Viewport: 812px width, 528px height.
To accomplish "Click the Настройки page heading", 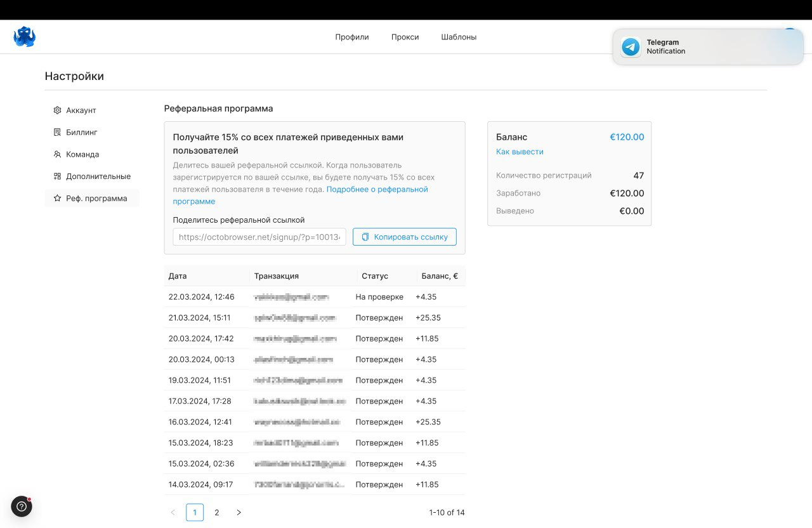I will tap(74, 76).
